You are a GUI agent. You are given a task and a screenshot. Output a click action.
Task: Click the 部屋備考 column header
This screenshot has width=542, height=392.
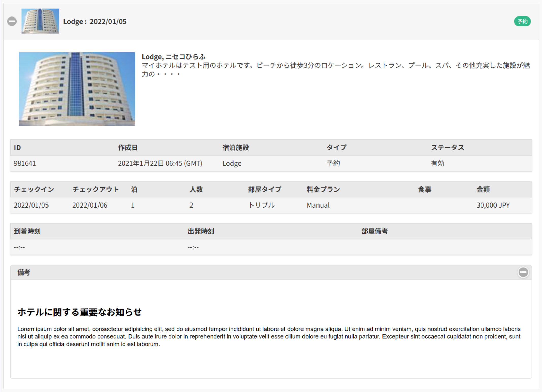(x=375, y=231)
